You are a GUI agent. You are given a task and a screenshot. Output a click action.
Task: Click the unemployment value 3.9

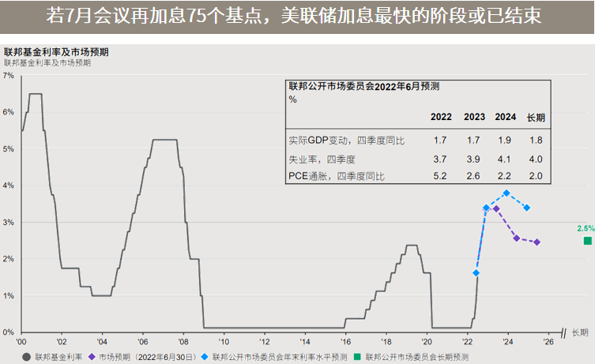pos(473,159)
